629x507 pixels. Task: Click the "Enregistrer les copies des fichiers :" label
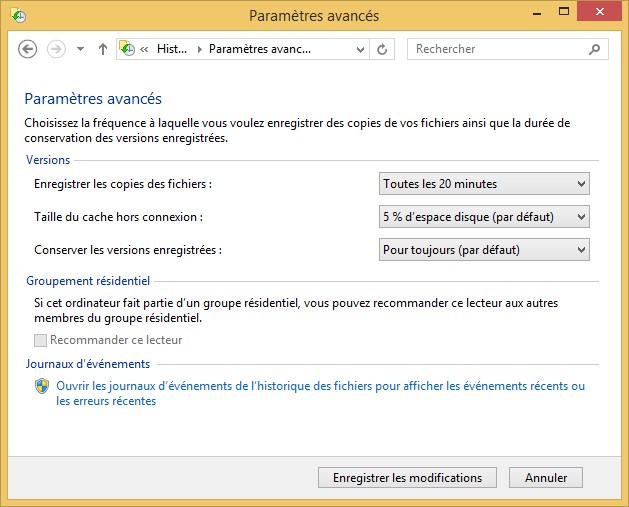point(123,184)
